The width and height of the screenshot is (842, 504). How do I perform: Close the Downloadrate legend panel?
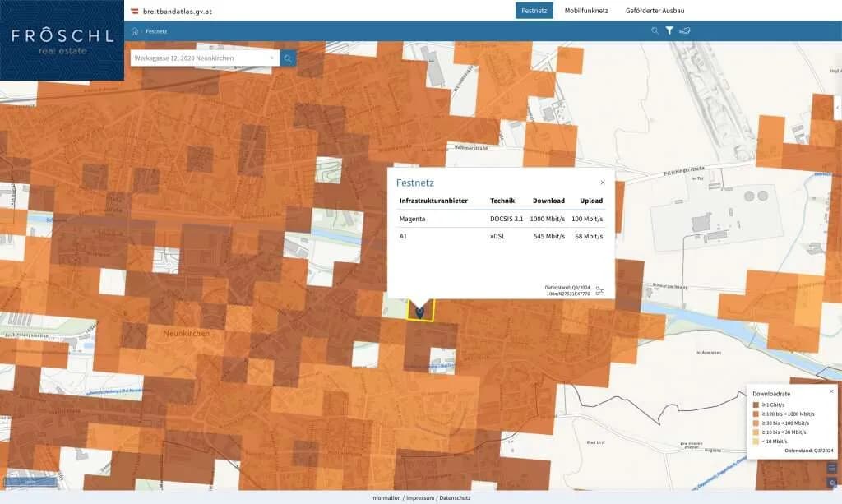point(830,391)
